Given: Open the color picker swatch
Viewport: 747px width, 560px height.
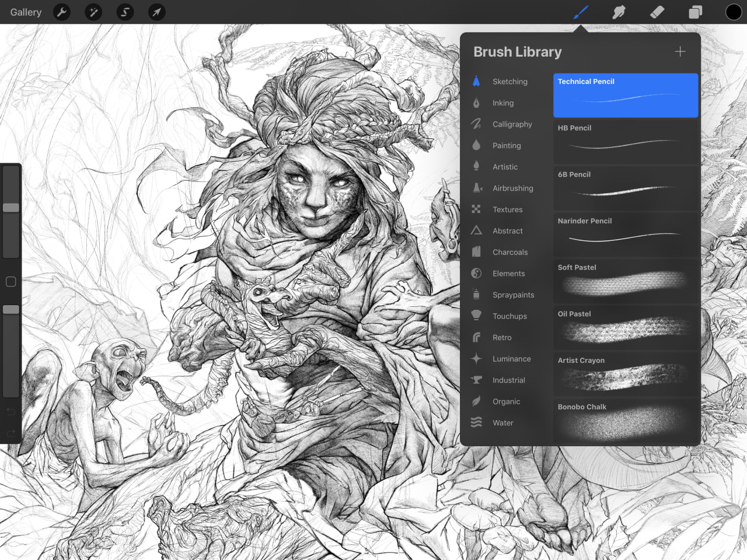Looking at the screenshot, I should (734, 12).
